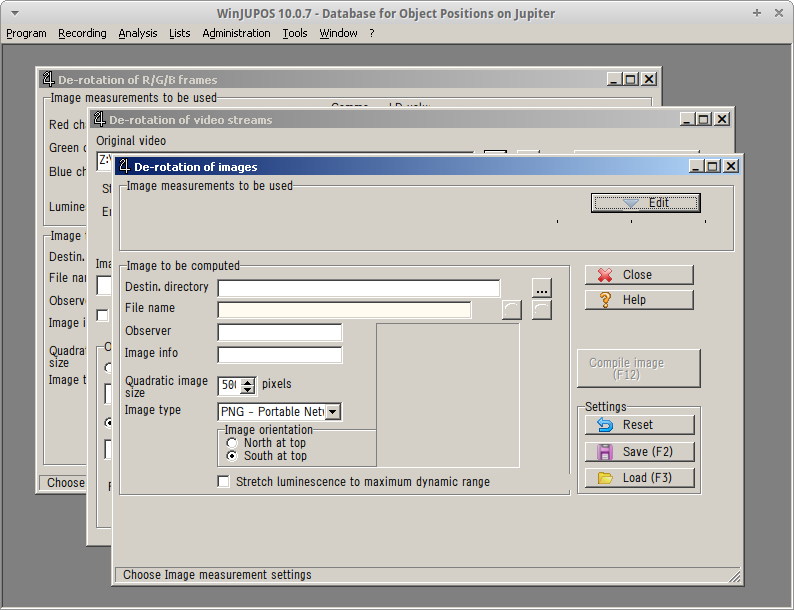Image resolution: width=794 pixels, height=610 pixels.
Task: Select North at top orientation
Action: 233,443
